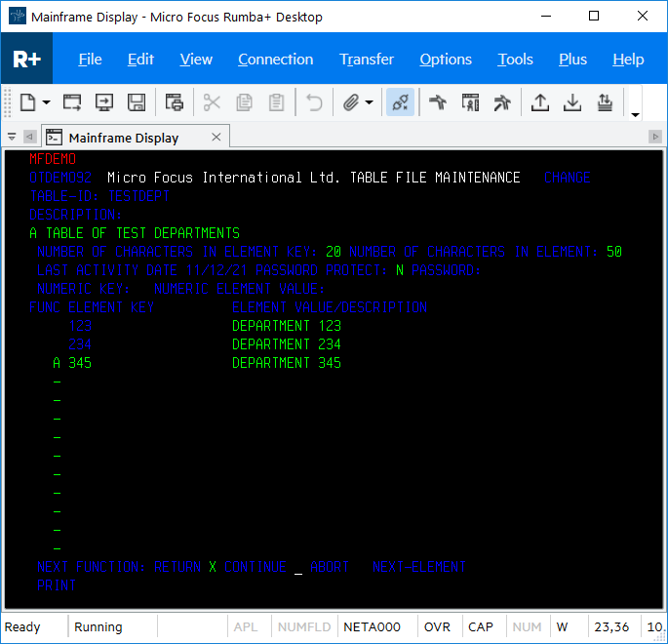This screenshot has height=644, width=668.
Task: Click the New session document icon
Action: tap(27, 102)
